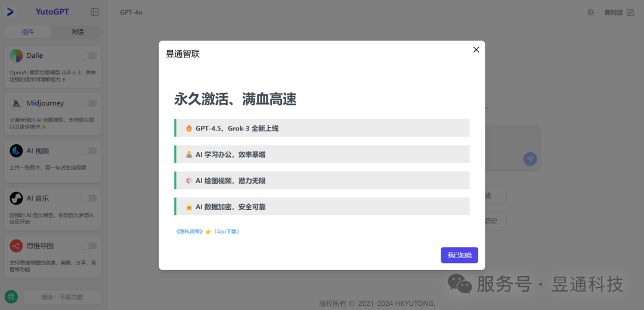Click the 我已知晓 button
This screenshot has width=644, height=310.
[459, 255]
